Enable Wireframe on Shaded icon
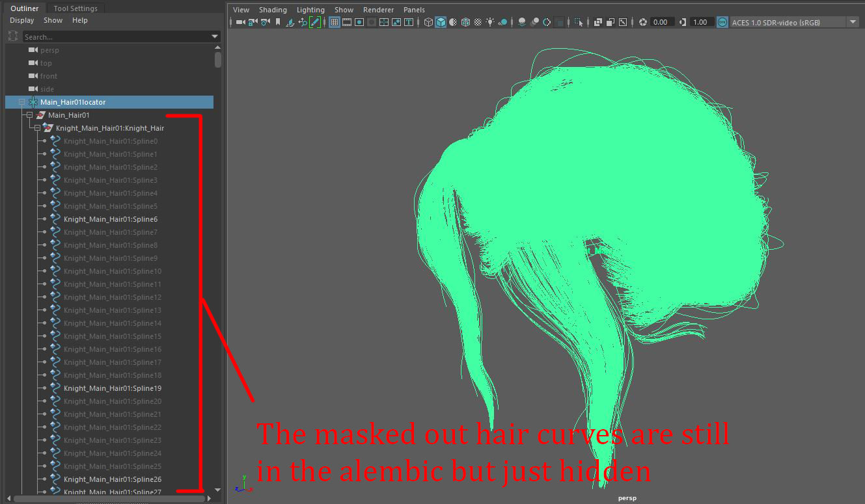 465,22
